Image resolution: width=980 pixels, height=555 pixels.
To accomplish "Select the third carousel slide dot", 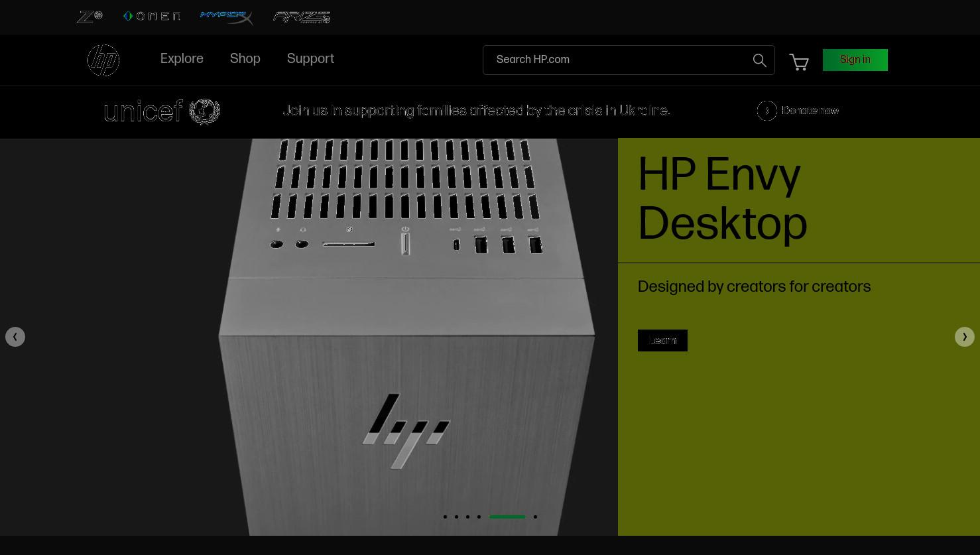I will (467, 517).
